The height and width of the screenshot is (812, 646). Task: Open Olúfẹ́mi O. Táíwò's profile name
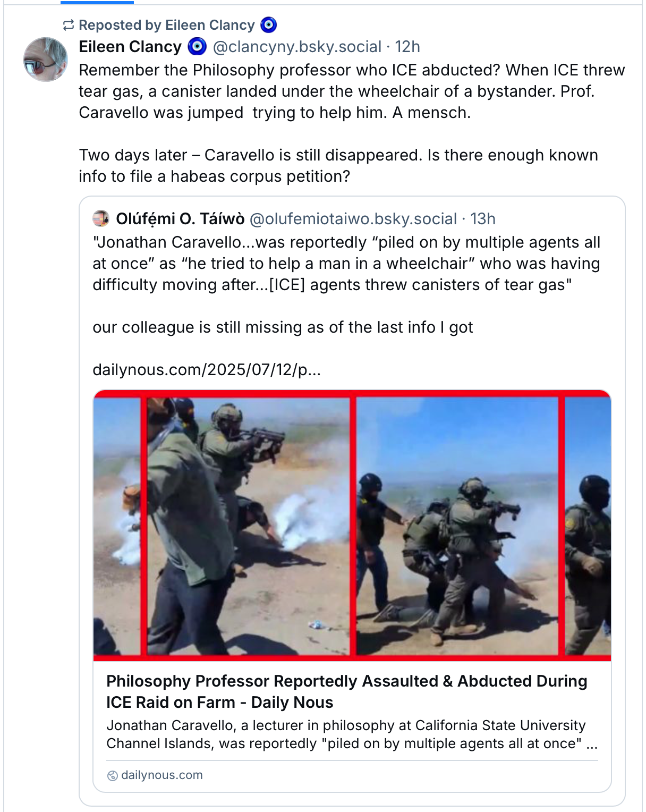(x=180, y=218)
